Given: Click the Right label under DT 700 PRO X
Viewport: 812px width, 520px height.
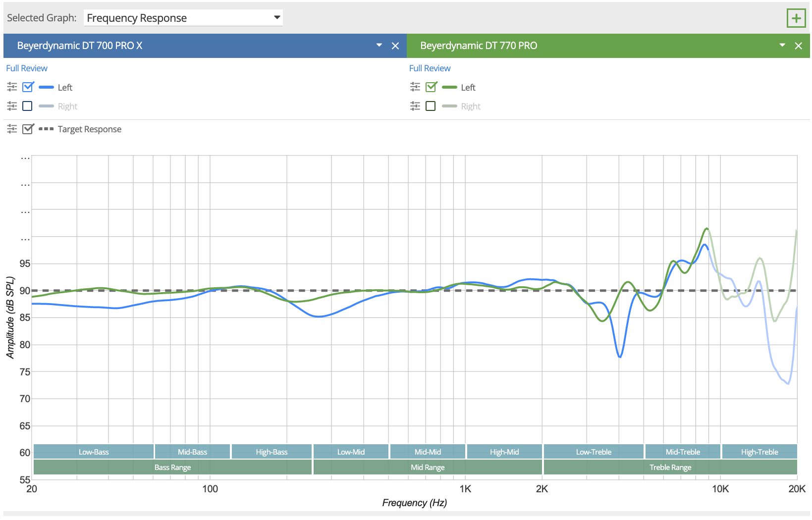Looking at the screenshot, I should pos(67,106).
